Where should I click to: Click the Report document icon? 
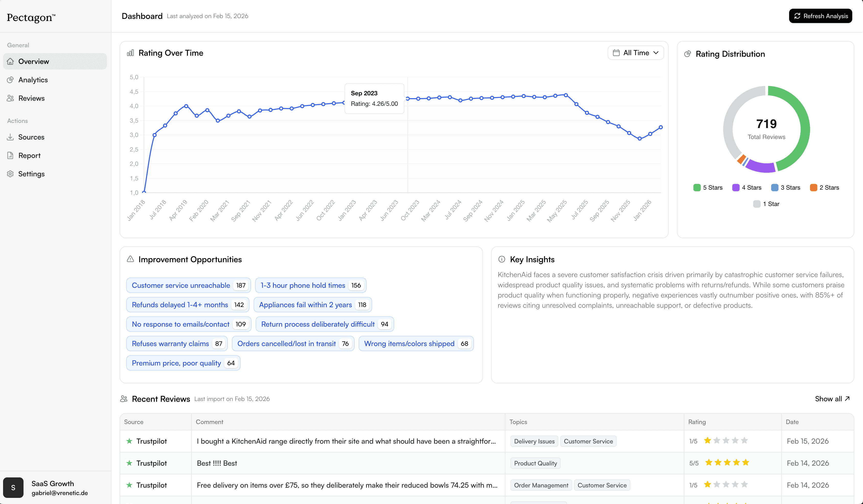[10, 155]
